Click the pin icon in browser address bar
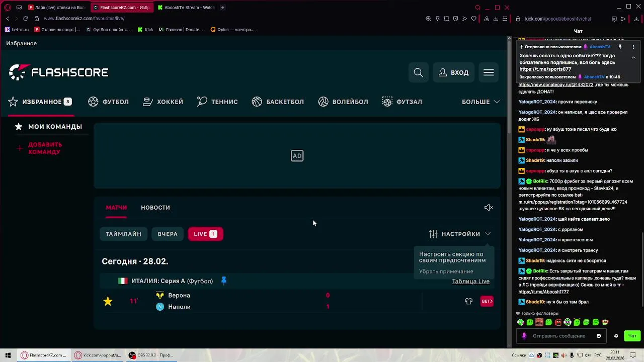The height and width of the screenshot is (362, 644). tap(437, 19)
